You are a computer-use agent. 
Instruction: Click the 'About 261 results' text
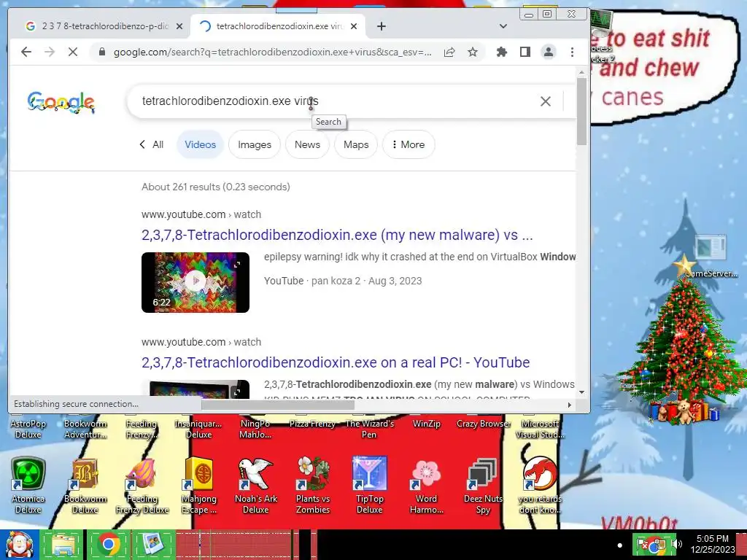(215, 187)
